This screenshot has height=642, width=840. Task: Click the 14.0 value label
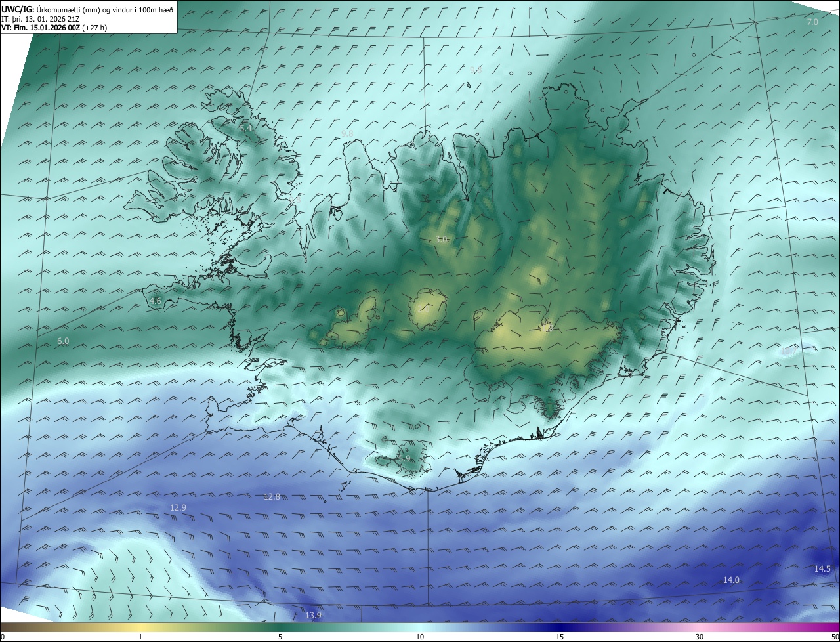pos(731,580)
